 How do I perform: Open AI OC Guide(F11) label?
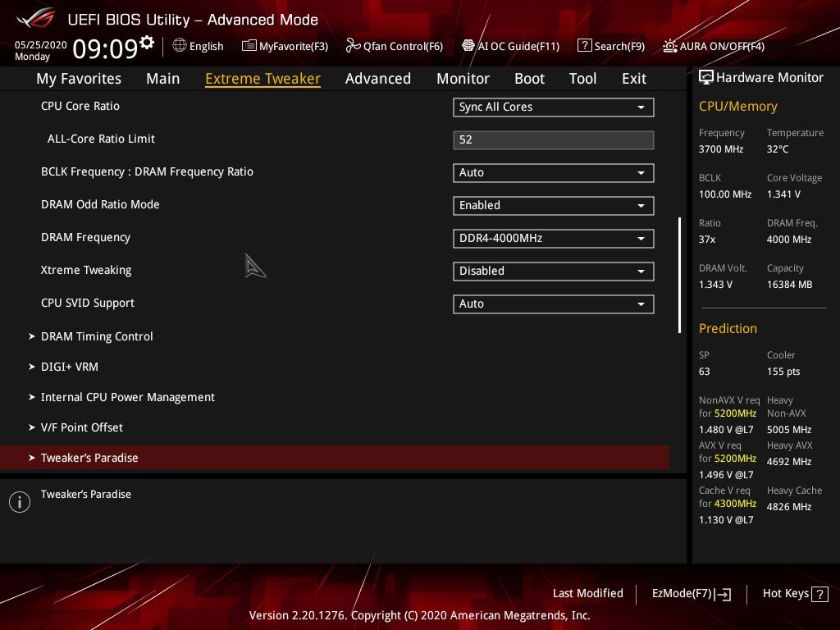point(518,46)
